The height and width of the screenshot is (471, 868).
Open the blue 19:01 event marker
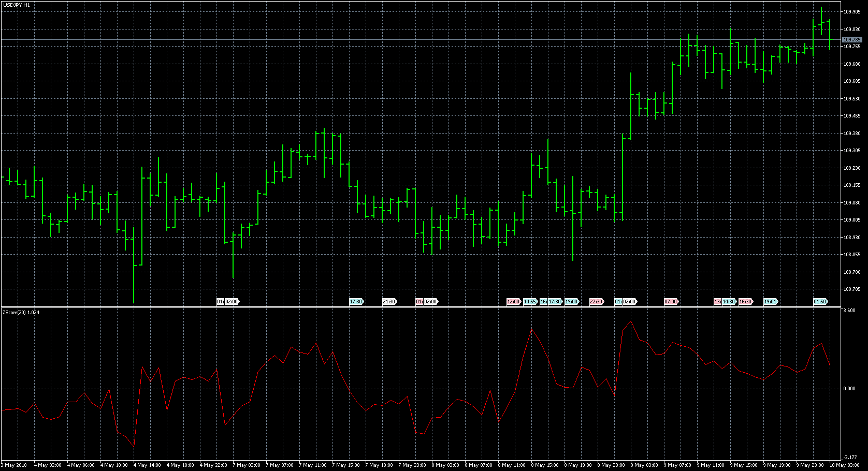pyautogui.click(x=770, y=302)
